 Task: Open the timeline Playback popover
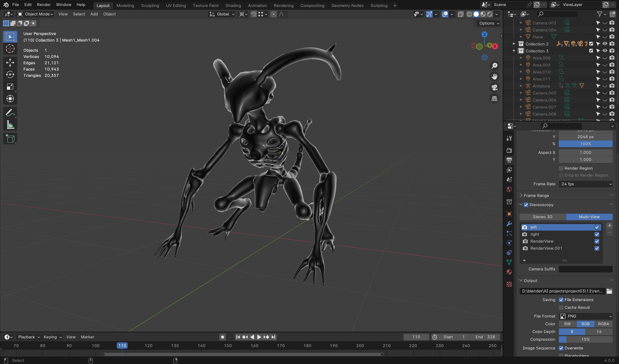click(x=29, y=337)
